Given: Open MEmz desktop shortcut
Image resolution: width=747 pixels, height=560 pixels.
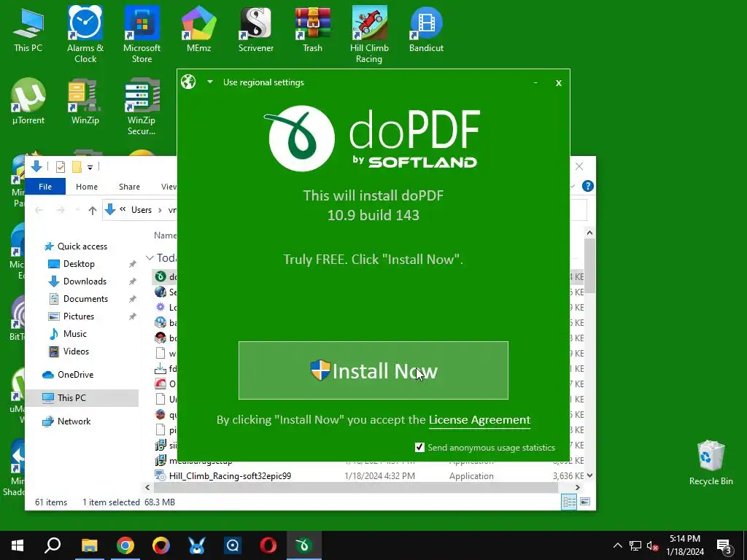Looking at the screenshot, I should click(198, 29).
